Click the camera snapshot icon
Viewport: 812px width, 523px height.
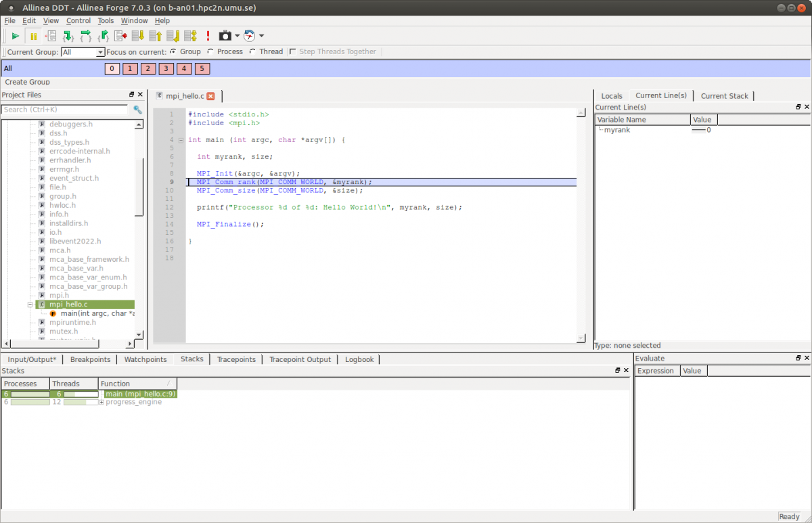tap(225, 36)
